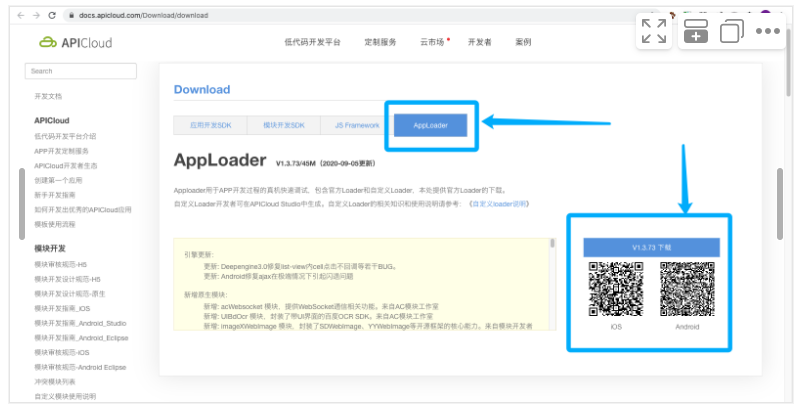Click the Download page heading
Screen dimensions: 804x411
[202, 90]
